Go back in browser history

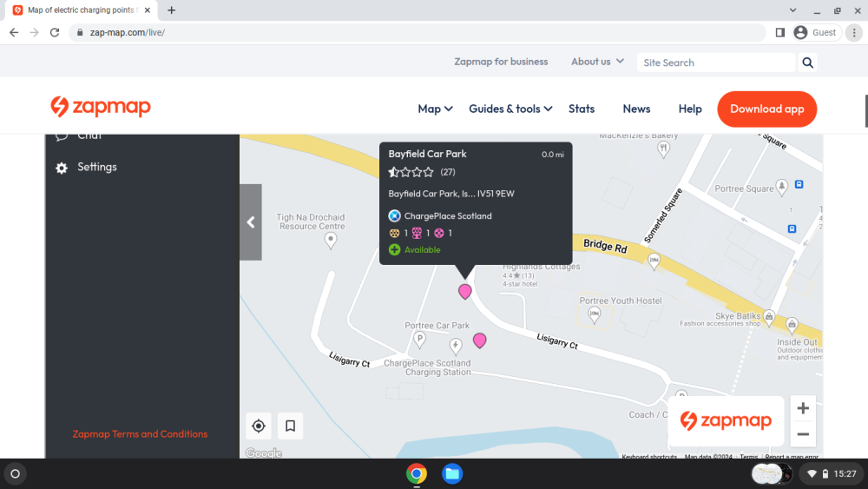[14, 33]
